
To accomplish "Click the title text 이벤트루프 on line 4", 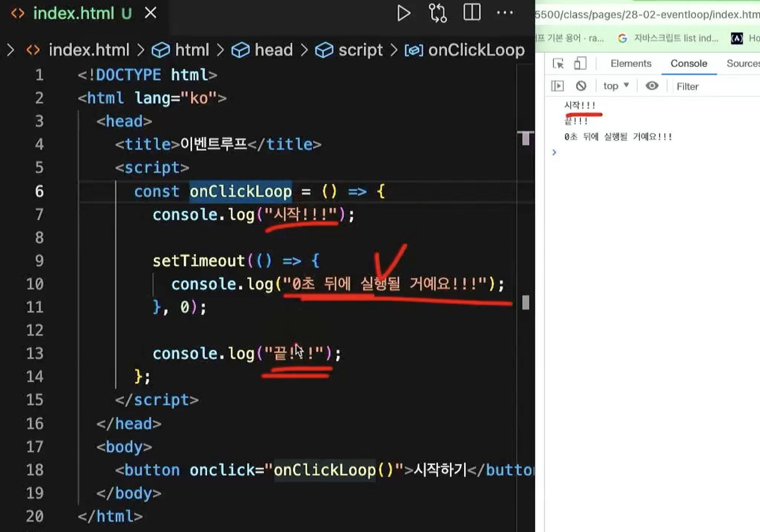I will (x=213, y=144).
